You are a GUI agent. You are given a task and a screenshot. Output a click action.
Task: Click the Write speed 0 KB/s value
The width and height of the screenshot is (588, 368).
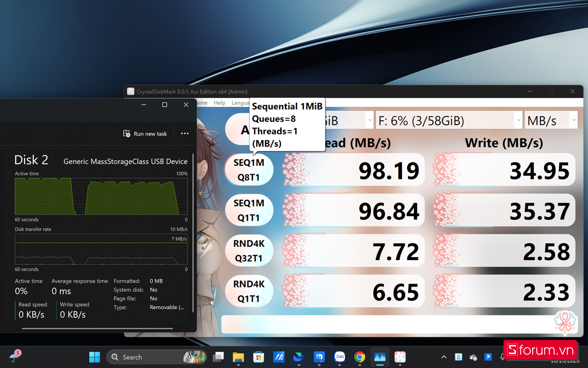(x=73, y=315)
